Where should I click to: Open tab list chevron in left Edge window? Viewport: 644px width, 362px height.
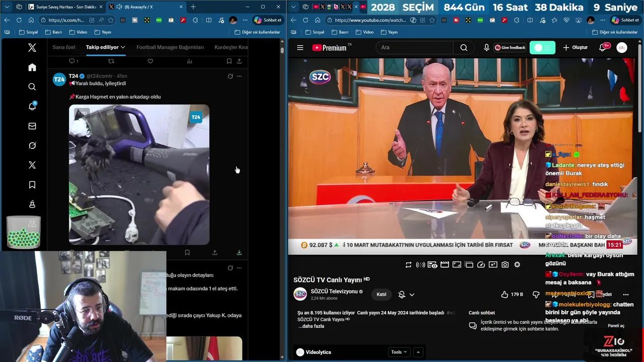(x=6, y=7)
